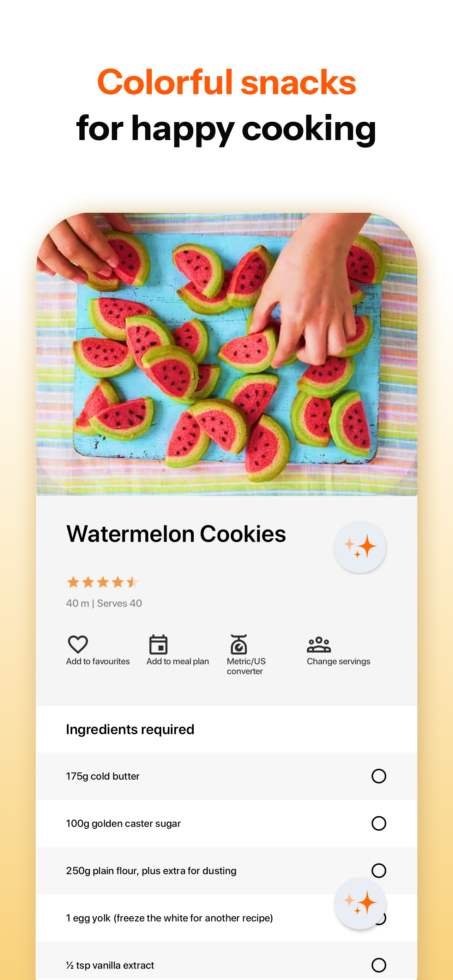
Task: Mark 250g plain flour as collected
Action: click(x=379, y=870)
